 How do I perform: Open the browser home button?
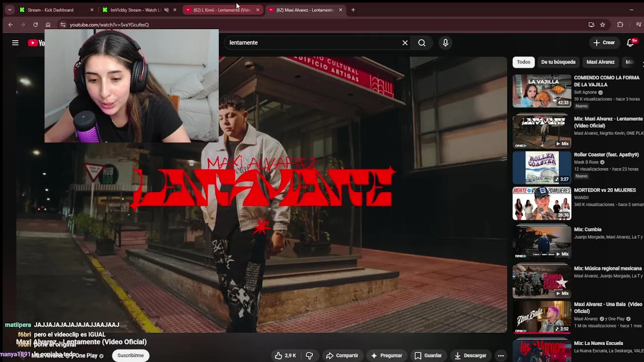[48, 25]
